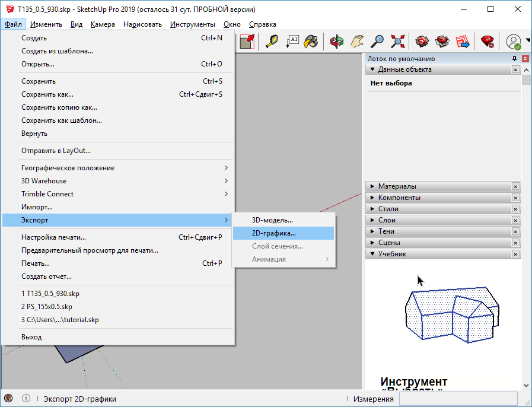Select the Text label tool
Image resolution: width=532 pixels, height=407 pixels.
[292, 41]
